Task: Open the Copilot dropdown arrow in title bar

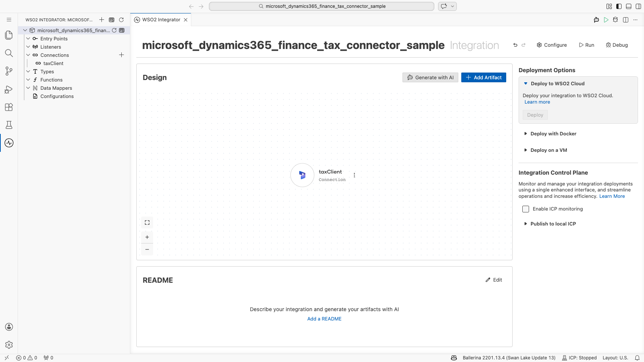Action: coord(452,6)
